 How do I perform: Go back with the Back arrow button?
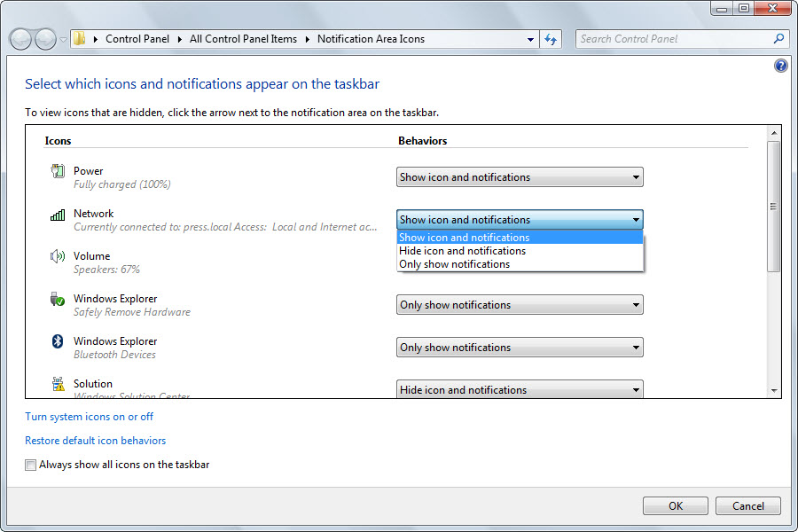click(x=21, y=39)
